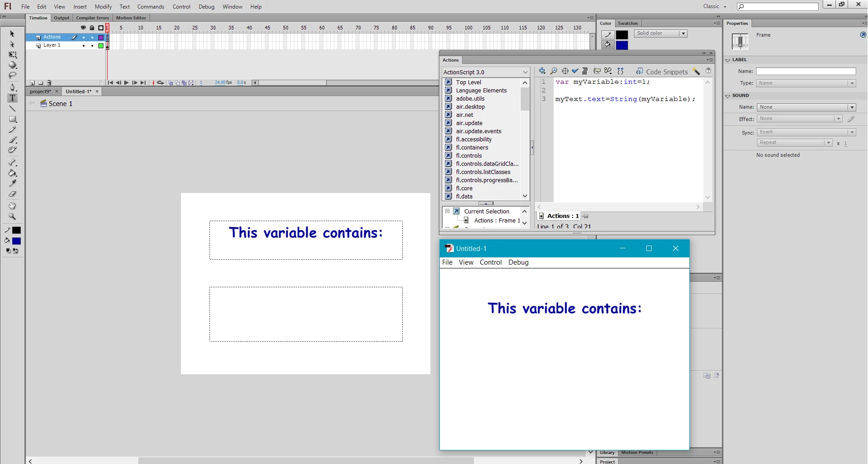Toggle visibility dot of Layer 1
The width and height of the screenshot is (868, 464).
click(x=83, y=45)
